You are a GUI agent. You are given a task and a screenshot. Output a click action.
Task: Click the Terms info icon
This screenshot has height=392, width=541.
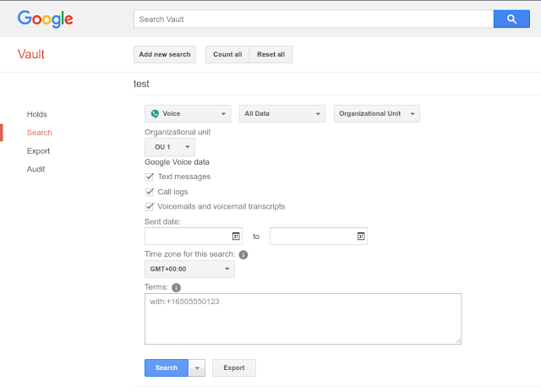(x=176, y=287)
